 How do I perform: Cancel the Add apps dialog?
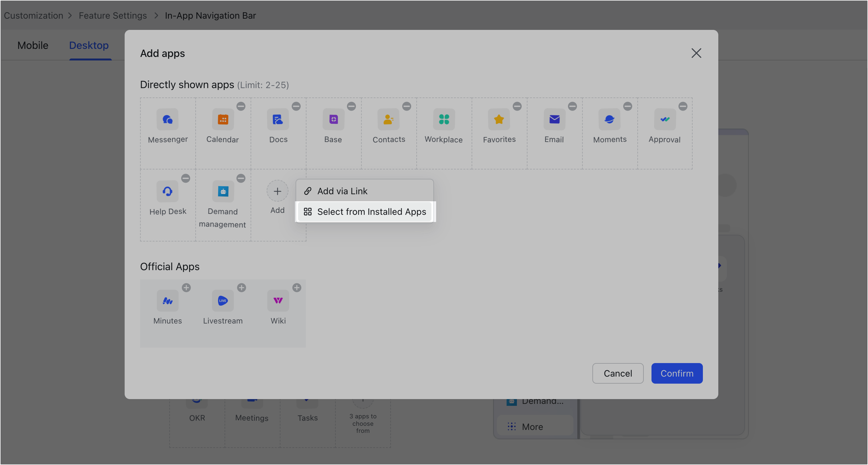(x=618, y=373)
